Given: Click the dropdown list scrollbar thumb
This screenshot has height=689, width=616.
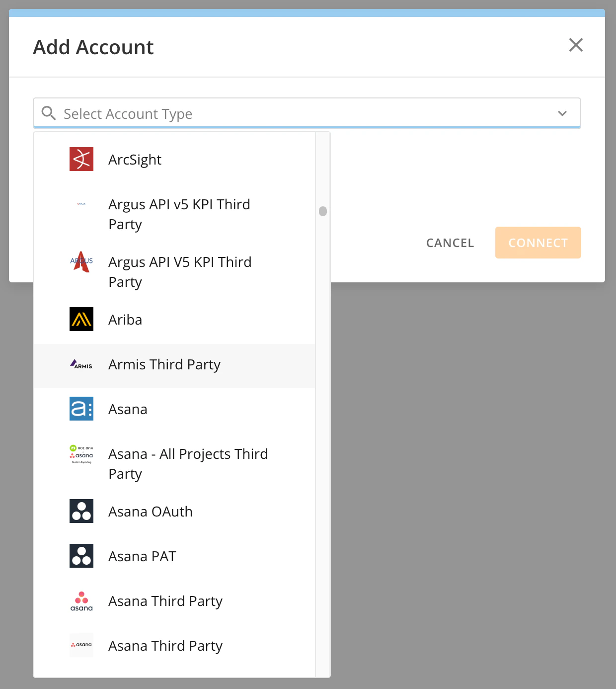Looking at the screenshot, I should click(x=323, y=211).
